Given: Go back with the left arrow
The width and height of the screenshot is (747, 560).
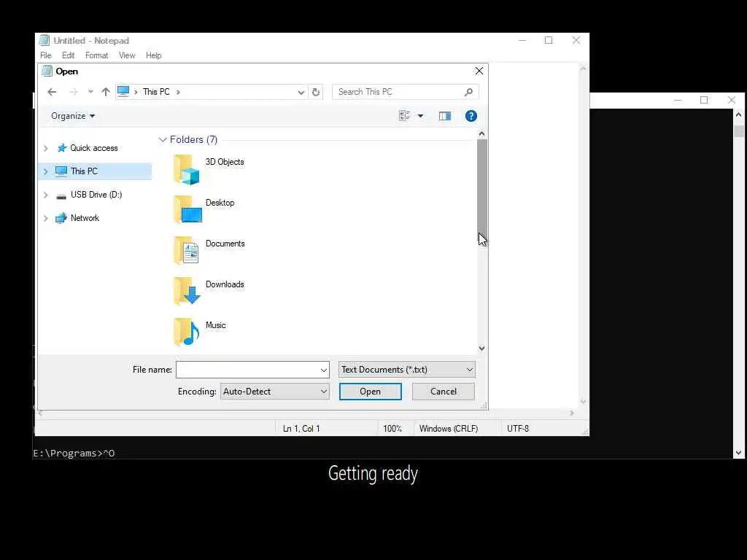Looking at the screenshot, I should (52, 92).
